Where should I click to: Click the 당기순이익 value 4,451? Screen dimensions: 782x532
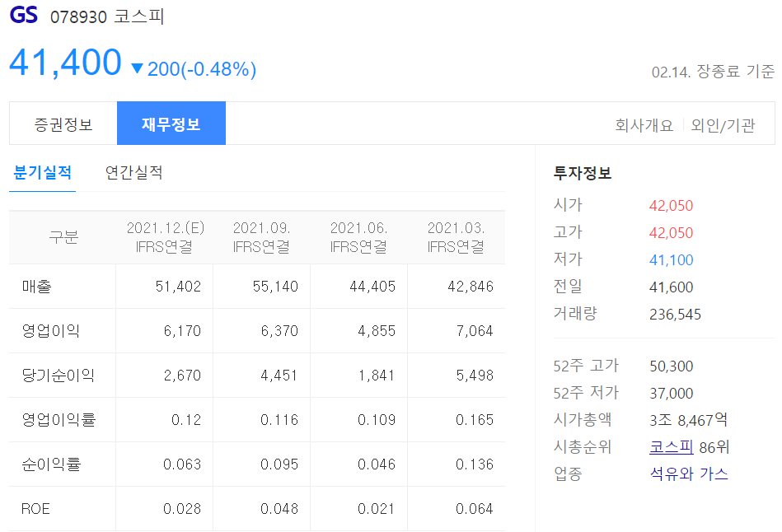click(279, 375)
